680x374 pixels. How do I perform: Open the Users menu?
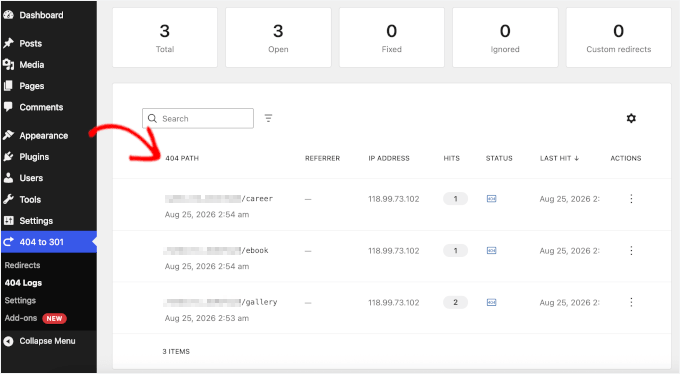click(31, 178)
